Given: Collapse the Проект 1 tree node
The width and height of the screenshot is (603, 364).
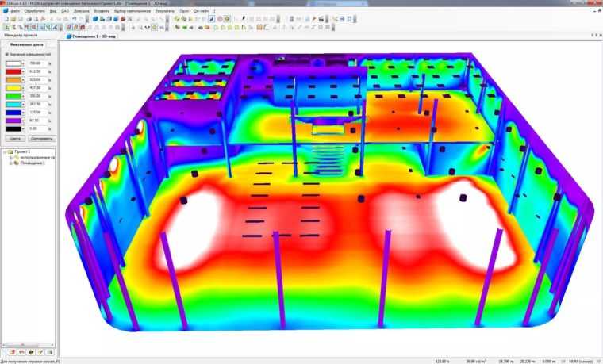Looking at the screenshot, I should coord(6,151).
